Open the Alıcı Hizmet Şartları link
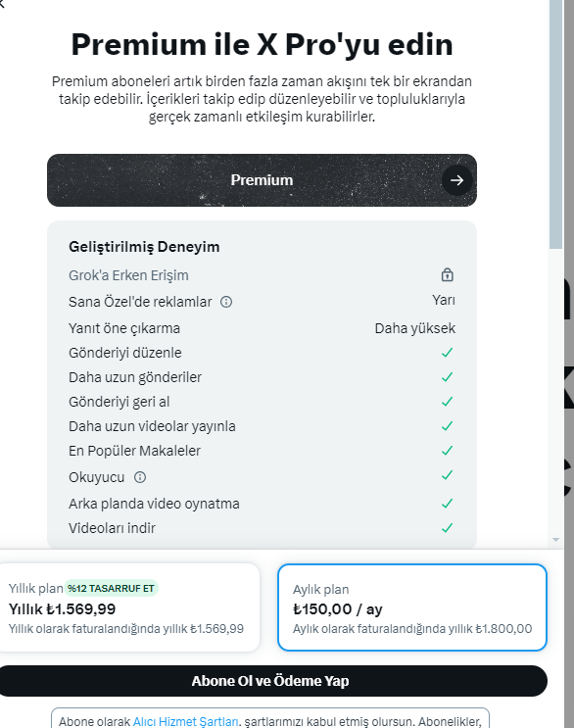 click(185, 721)
